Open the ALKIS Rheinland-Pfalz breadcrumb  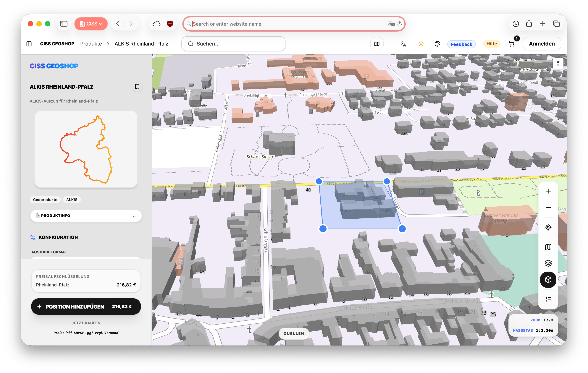141,44
